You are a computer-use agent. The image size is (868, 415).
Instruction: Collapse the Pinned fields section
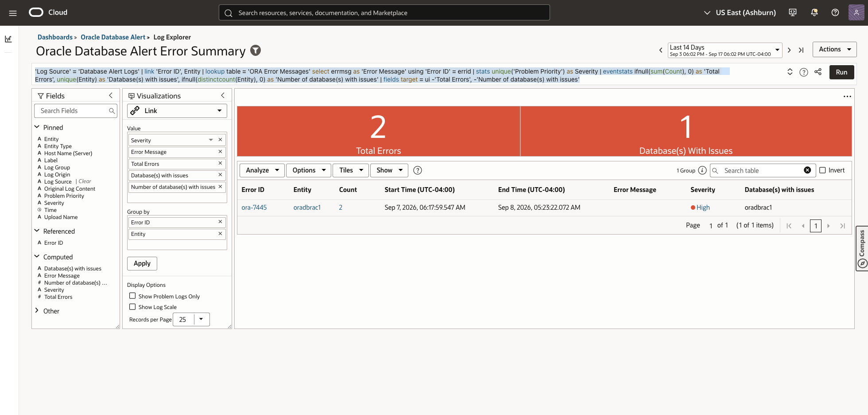click(37, 127)
